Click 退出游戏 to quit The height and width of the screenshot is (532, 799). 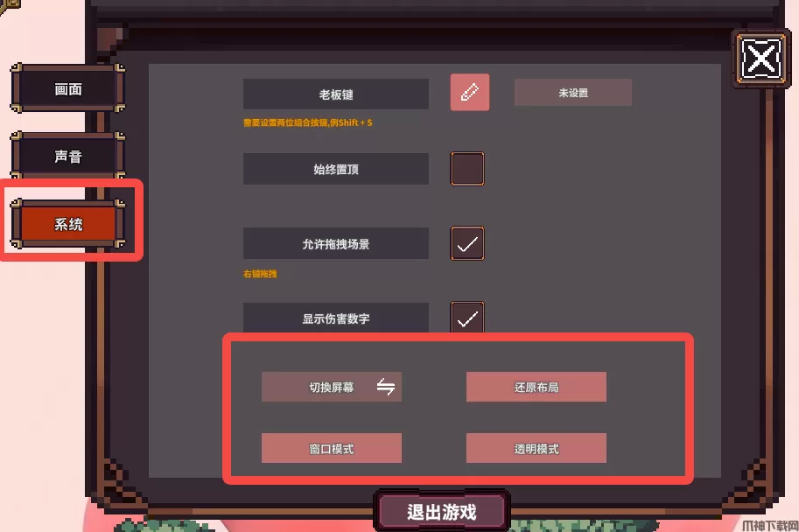441,511
